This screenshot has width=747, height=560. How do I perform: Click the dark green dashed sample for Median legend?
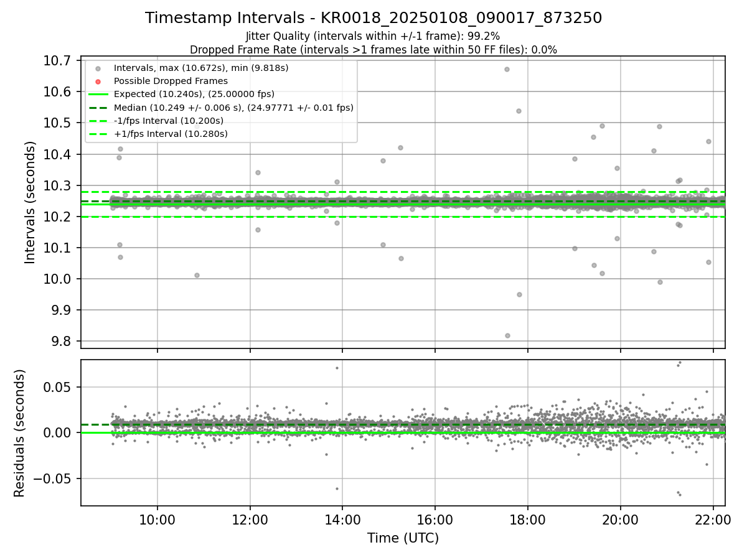pos(98,108)
